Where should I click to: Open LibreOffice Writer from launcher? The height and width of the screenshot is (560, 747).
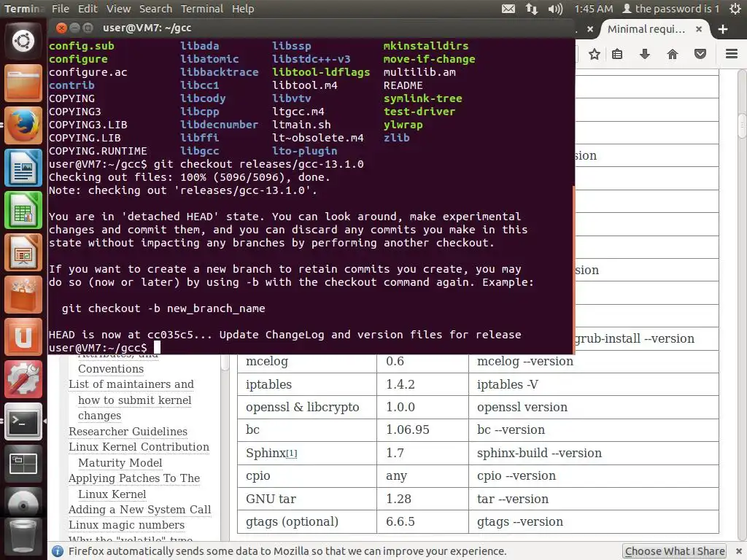(x=23, y=168)
